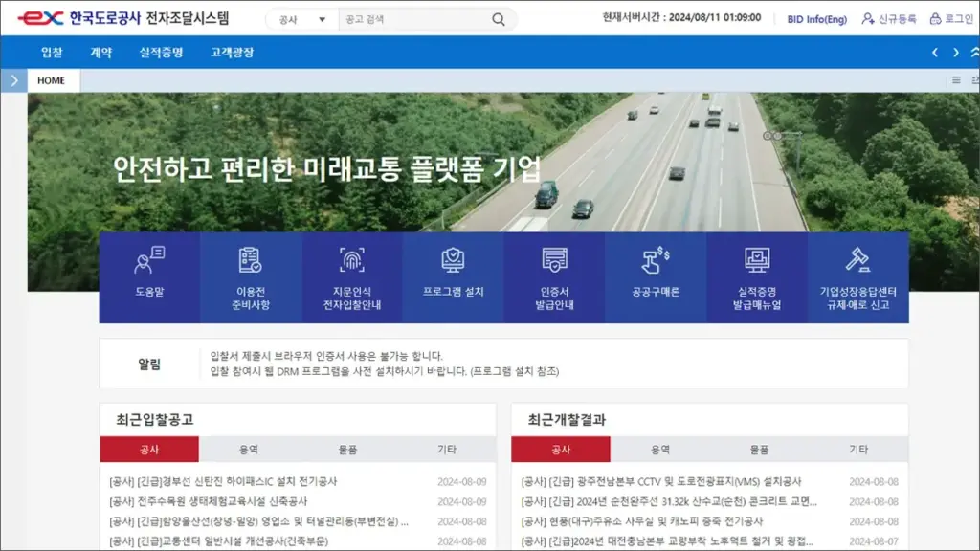This screenshot has height=551, width=980.
Task: Go to next menu with right arrow
Action: pos(956,53)
